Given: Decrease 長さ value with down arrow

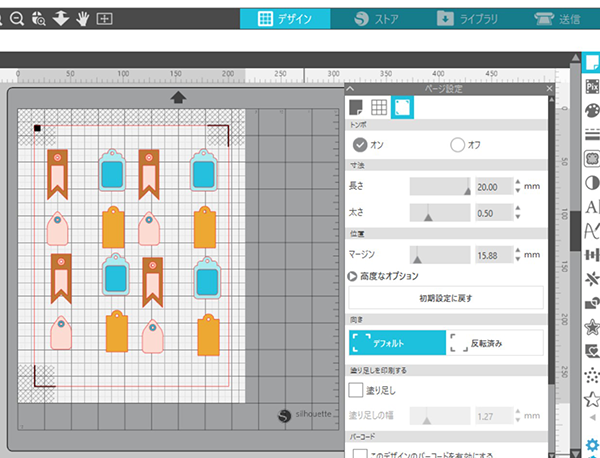Looking at the screenshot, I should click(x=518, y=190).
